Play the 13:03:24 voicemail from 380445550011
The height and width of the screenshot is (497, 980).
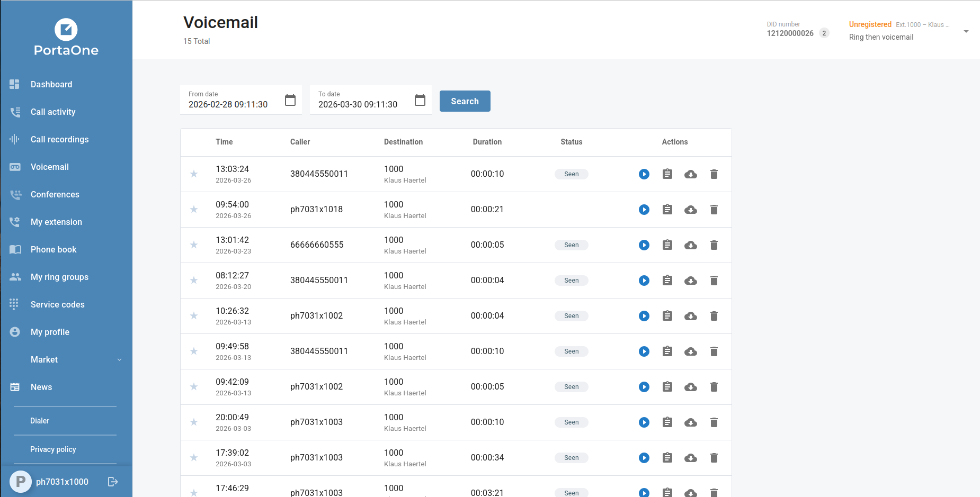(644, 174)
